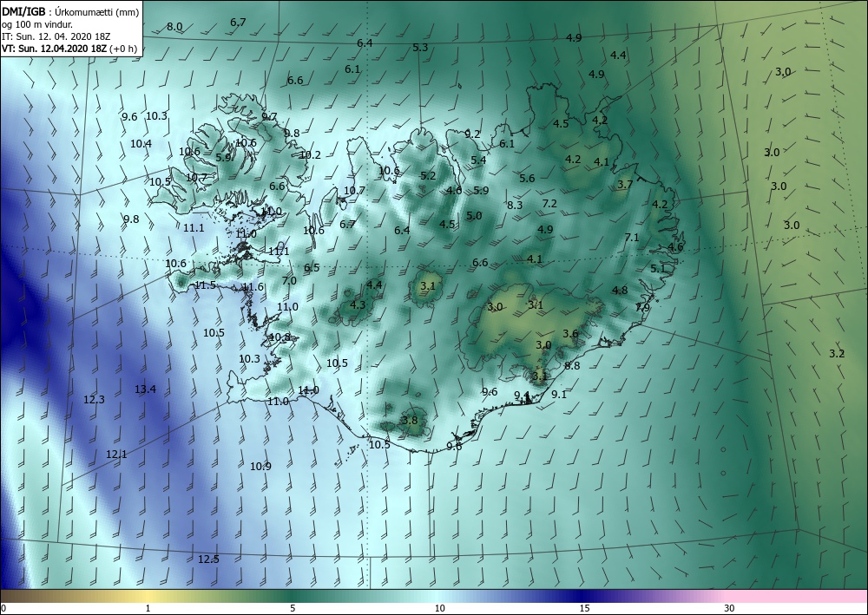Image resolution: width=868 pixels, height=615 pixels.
Task: Select the 9.4 map value
Action: [522, 395]
